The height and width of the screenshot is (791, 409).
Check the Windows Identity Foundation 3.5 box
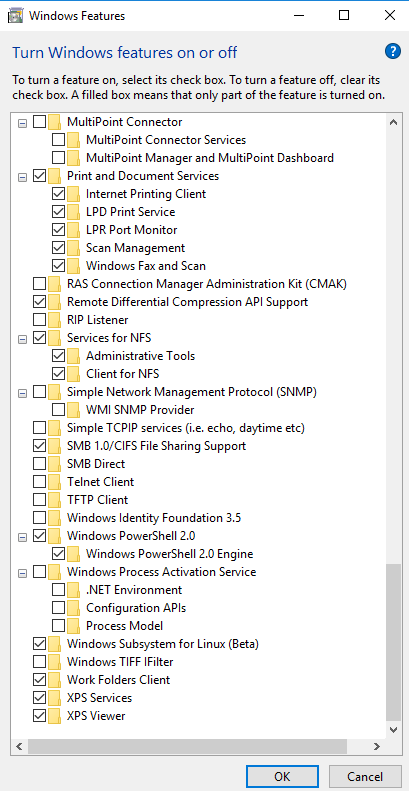coord(39,518)
